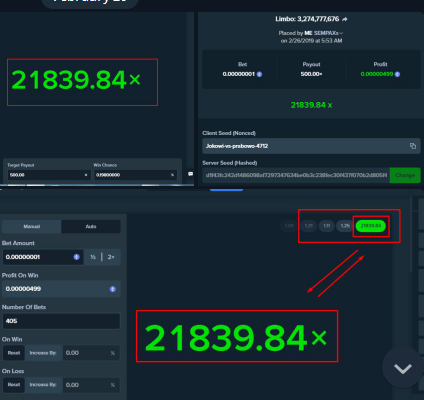The height and width of the screenshot is (400, 424).
Task: Click the green 21839.84 x text in bet details
Action: [x=311, y=105]
